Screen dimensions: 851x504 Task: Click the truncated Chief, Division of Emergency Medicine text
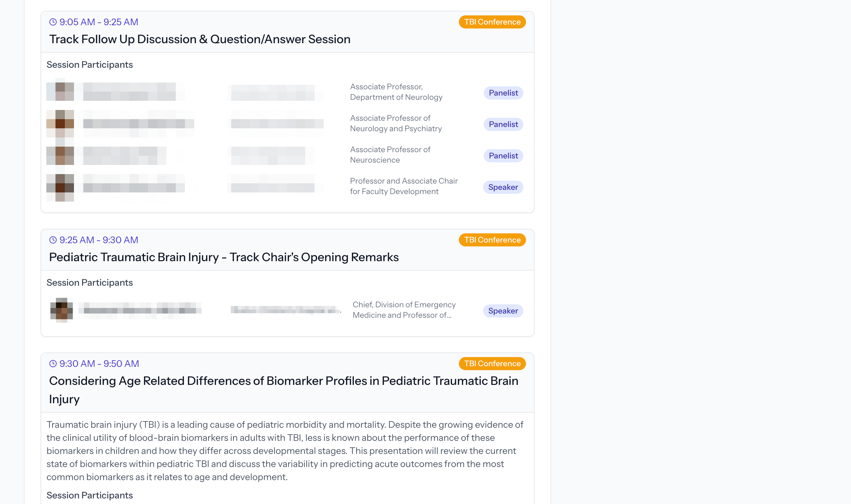[x=404, y=310]
